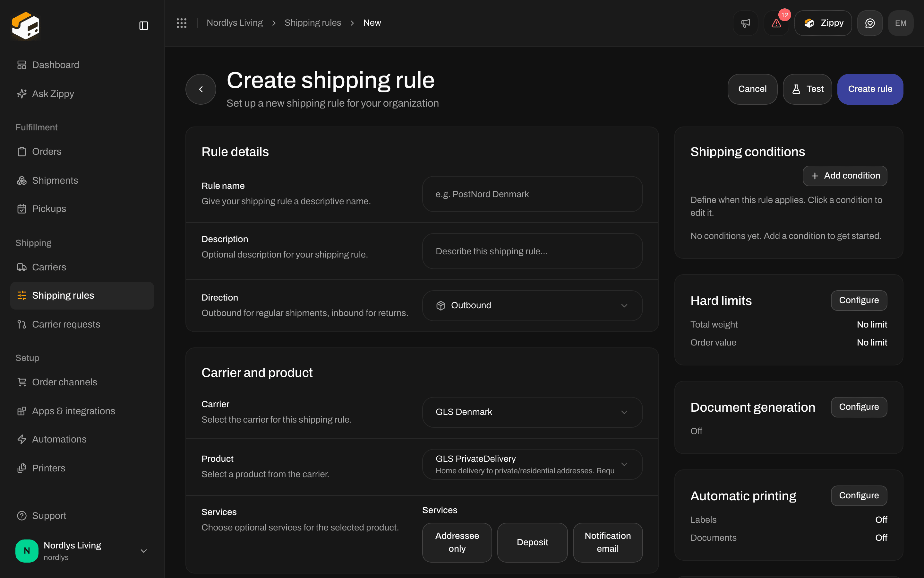Open Printers in sidebar
924x578 pixels.
(82, 468)
